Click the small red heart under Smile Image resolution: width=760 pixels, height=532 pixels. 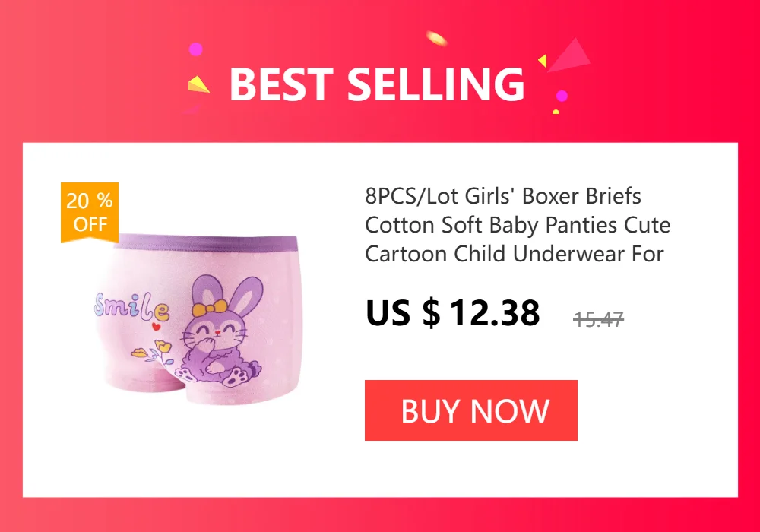(x=156, y=327)
